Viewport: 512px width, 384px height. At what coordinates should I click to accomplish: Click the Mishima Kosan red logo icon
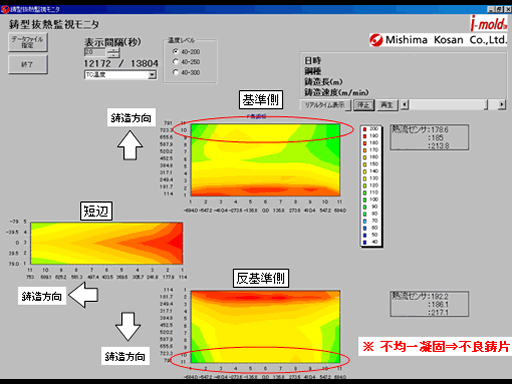[376, 40]
